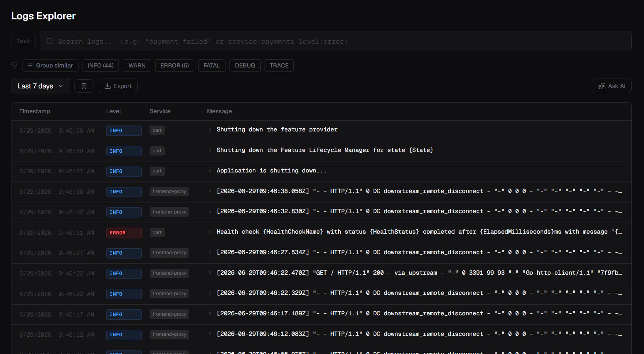Click the ERROR level badge
The width and height of the screenshot is (644, 354).
(x=124, y=233)
